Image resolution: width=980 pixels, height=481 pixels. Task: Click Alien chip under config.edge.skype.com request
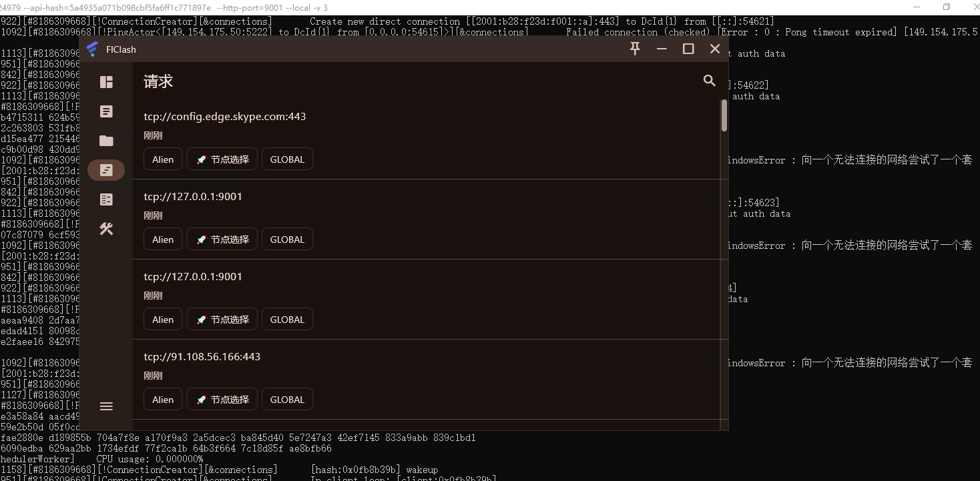163,159
